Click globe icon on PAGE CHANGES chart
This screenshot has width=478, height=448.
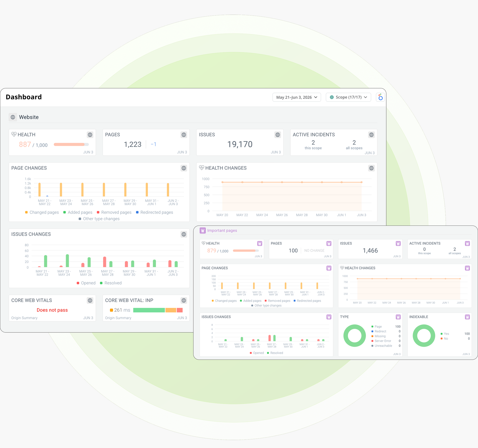184,168
